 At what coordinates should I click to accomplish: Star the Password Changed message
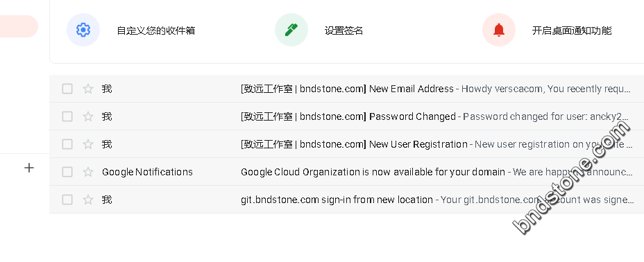click(88, 116)
